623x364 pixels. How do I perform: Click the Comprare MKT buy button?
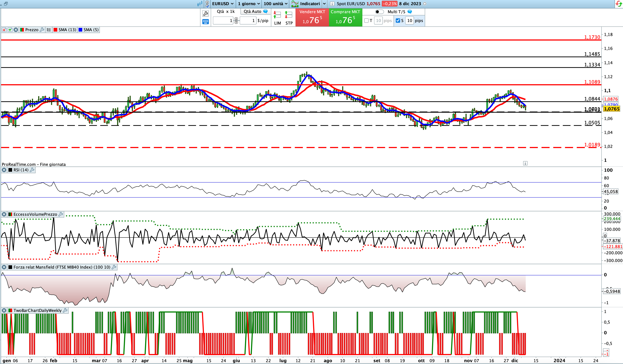345,17
